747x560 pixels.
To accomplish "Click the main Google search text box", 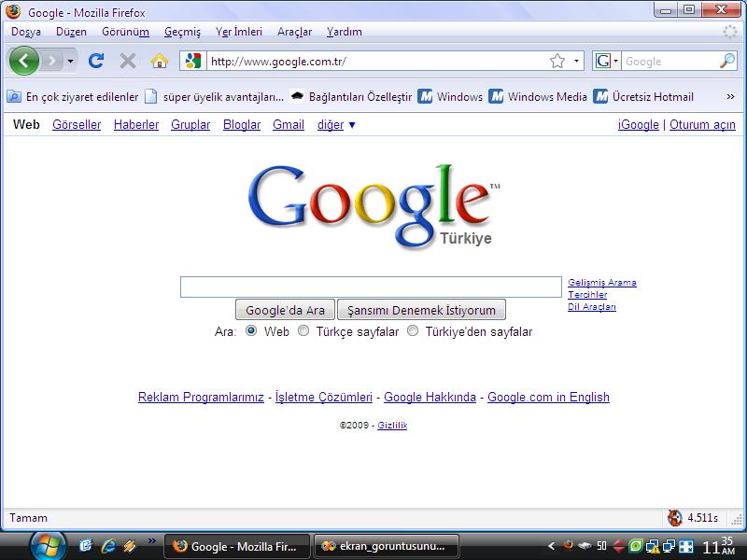I will point(371,287).
